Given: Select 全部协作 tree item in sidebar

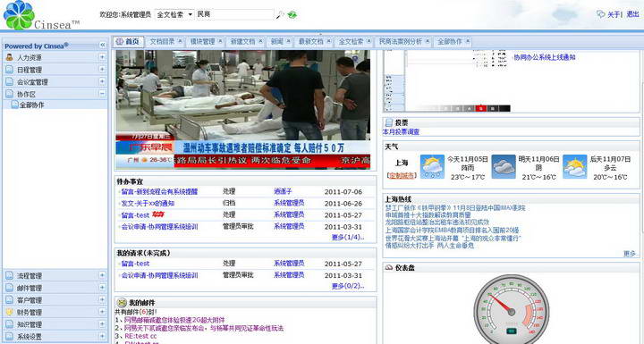Looking at the screenshot, I should click(x=32, y=105).
